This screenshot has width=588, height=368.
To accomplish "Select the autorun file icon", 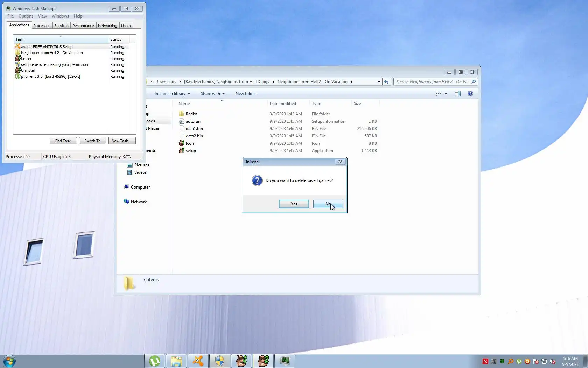I will point(181,121).
